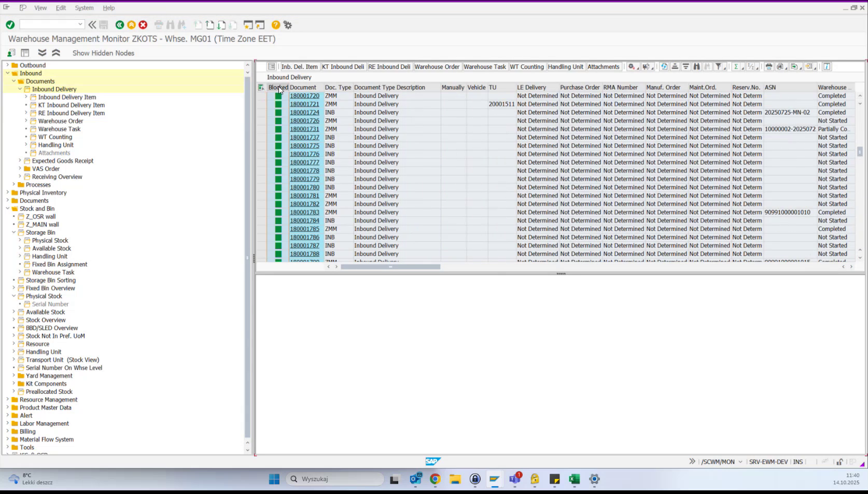
Task: Launch Excel from the Windows taskbar
Action: [x=574, y=479]
